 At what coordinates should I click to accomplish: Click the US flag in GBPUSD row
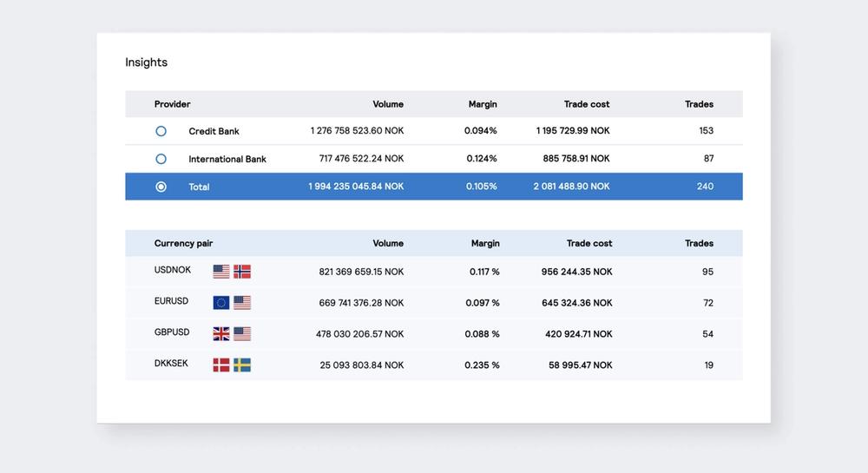pyautogui.click(x=242, y=333)
